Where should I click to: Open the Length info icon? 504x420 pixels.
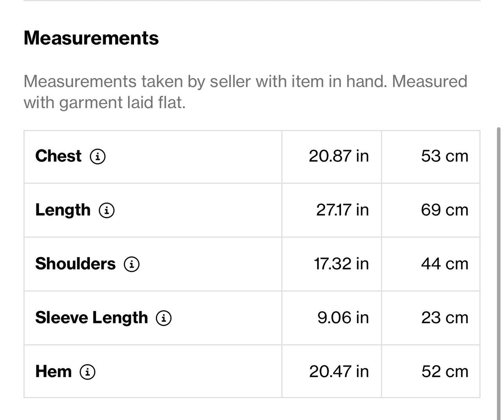click(x=107, y=211)
